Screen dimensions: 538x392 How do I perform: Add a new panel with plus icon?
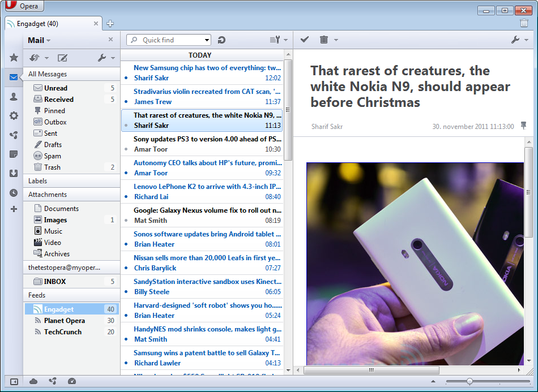pos(14,209)
